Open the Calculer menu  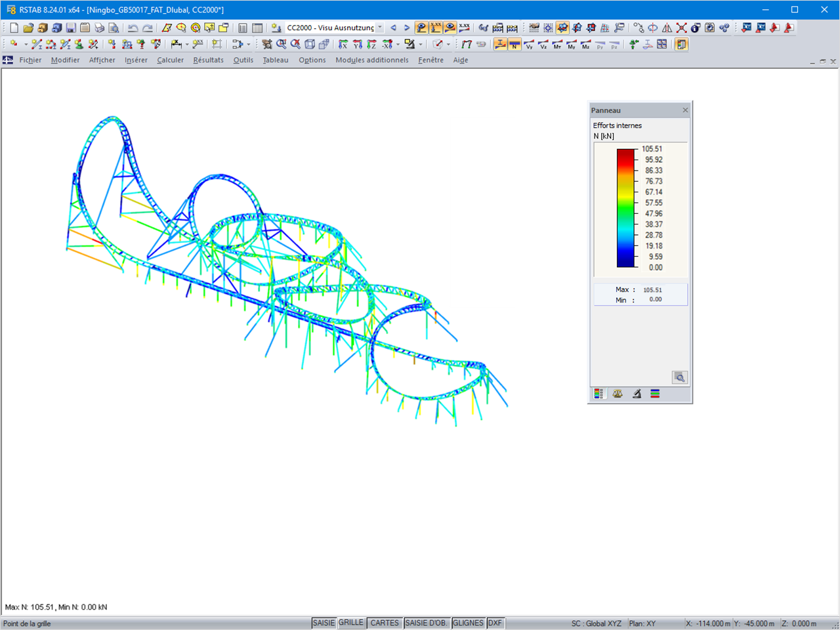point(171,60)
